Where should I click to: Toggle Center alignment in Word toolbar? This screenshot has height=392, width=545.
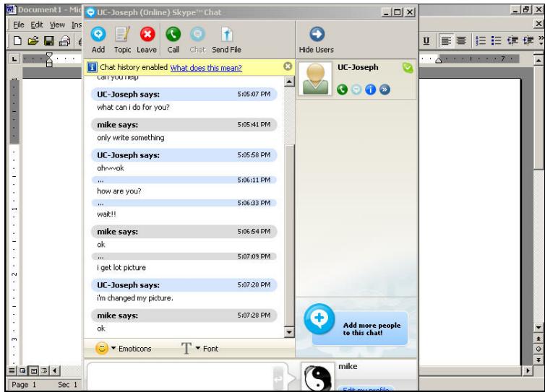[461, 41]
